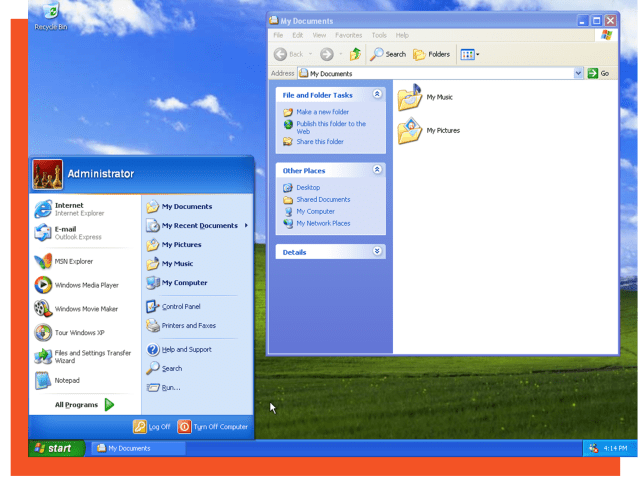Go to Desktop in Other Places
Viewport: 639px width, 477px height.
pos(302,188)
